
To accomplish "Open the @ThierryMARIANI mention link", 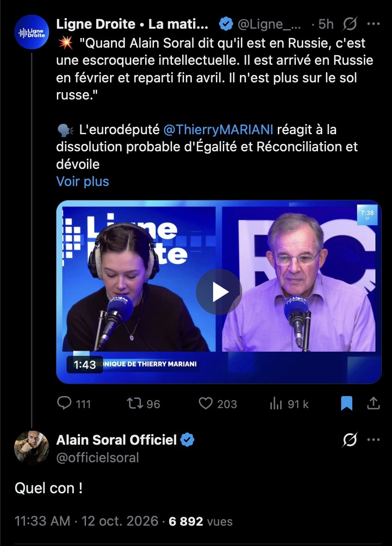I will pos(218,130).
